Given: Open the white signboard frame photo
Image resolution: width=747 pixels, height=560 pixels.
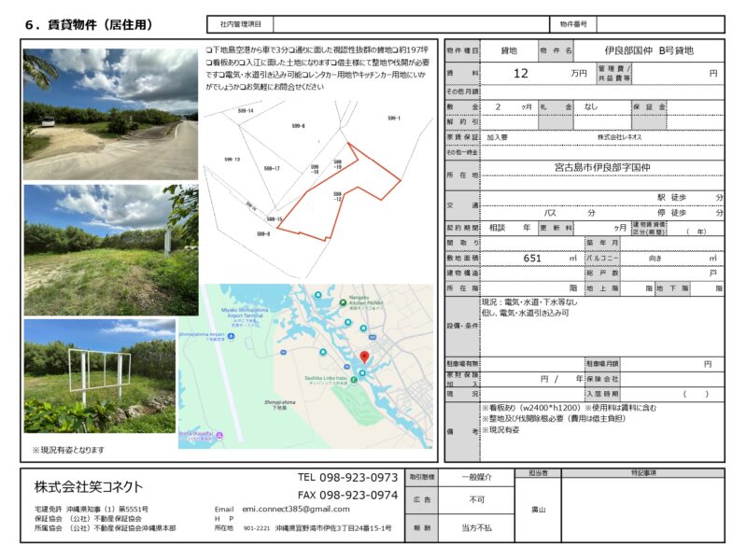Looking at the screenshot, I should pyautogui.click(x=99, y=377).
